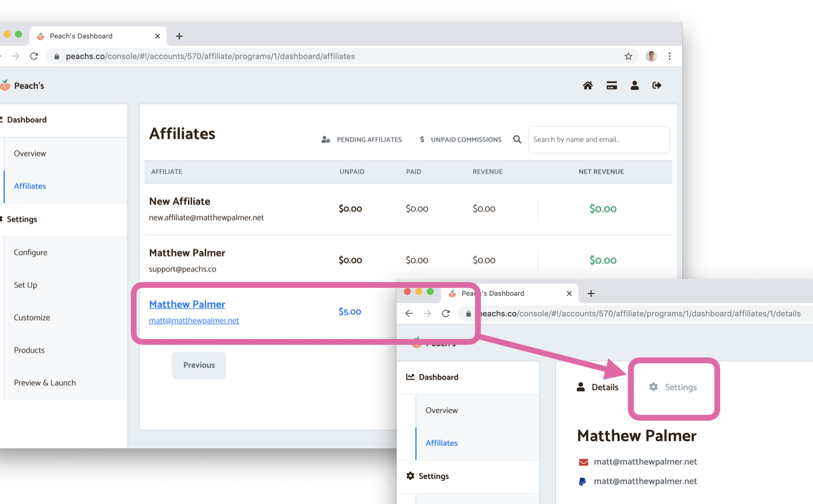Click the logout icon at top right

656,85
